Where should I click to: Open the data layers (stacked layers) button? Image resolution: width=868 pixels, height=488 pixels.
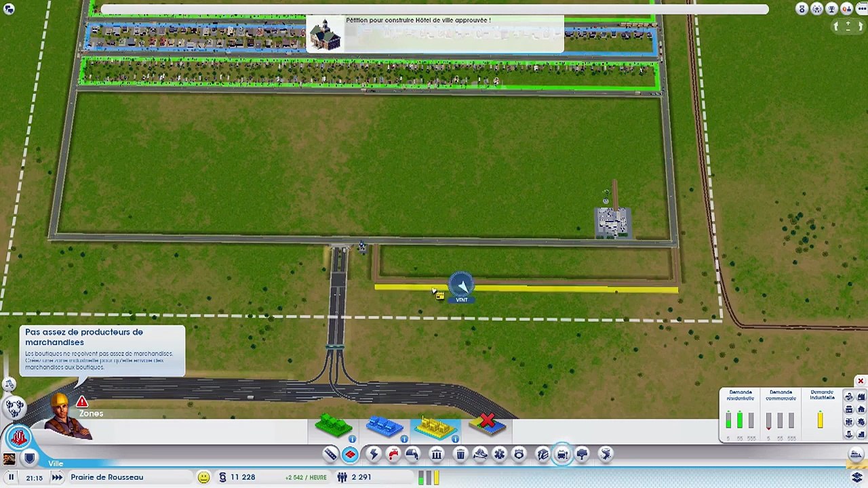857,476
